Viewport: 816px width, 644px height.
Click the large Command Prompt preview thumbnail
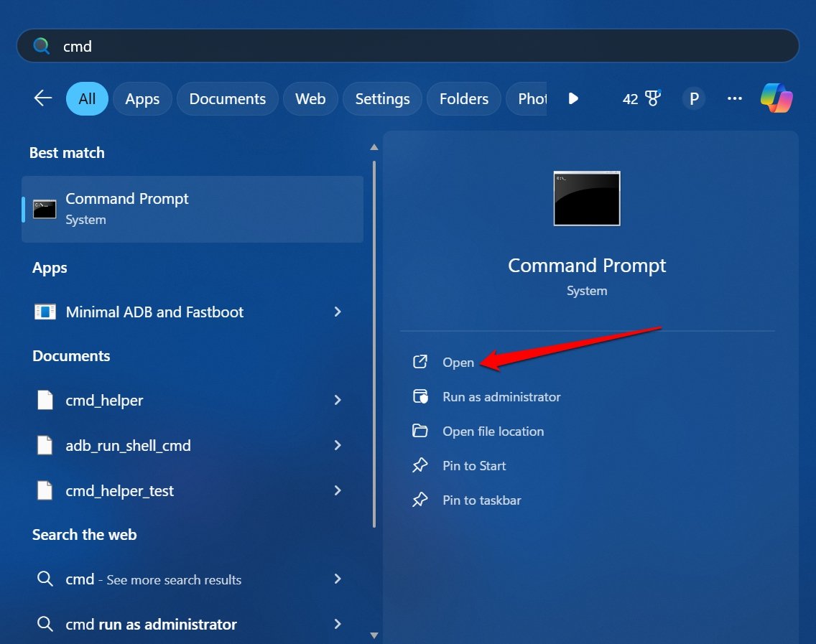point(586,198)
